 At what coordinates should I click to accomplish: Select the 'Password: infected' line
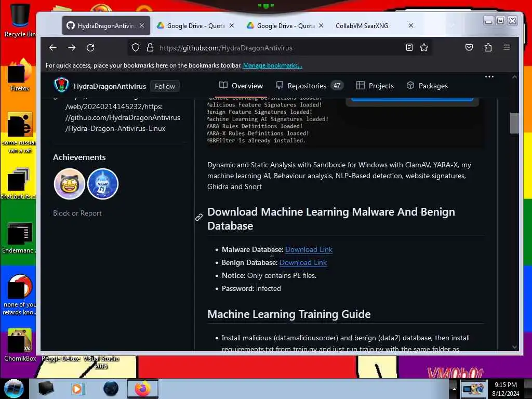point(251,288)
